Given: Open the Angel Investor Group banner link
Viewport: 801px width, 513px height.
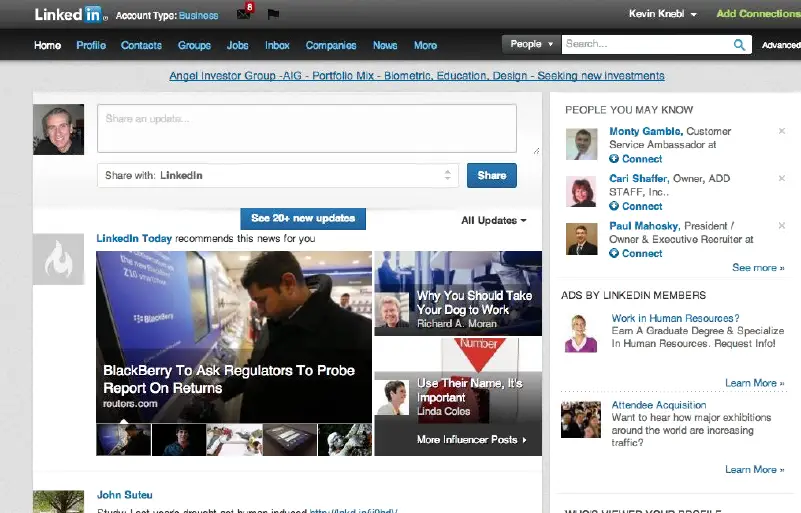Looking at the screenshot, I should tap(415, 76).
